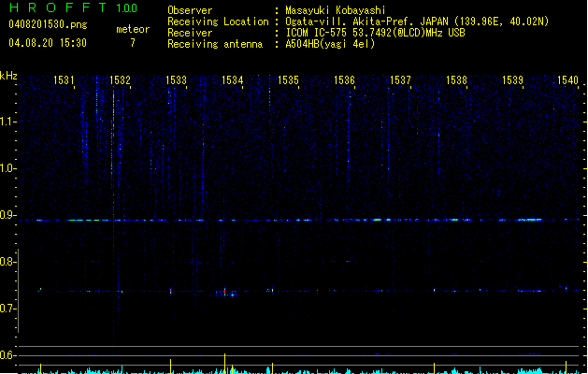Click the Receiving Location label

pyautogui.click(x=218, y=22)
